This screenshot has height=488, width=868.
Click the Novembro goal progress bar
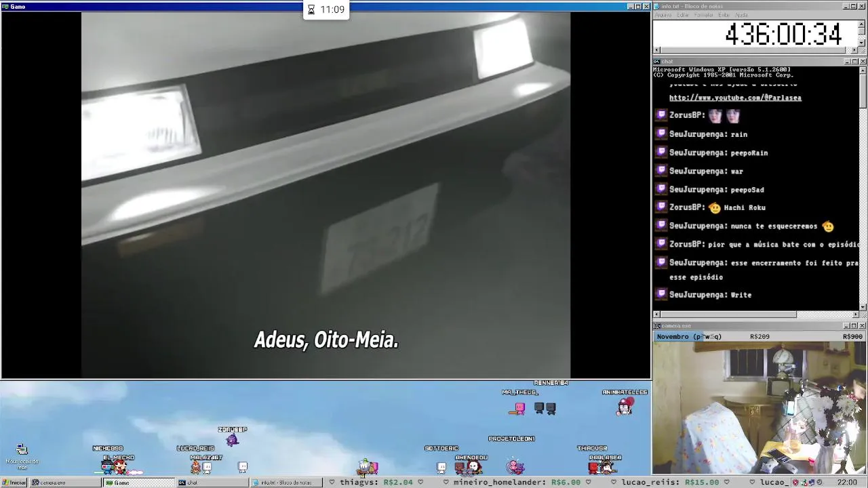pos(759,337)
